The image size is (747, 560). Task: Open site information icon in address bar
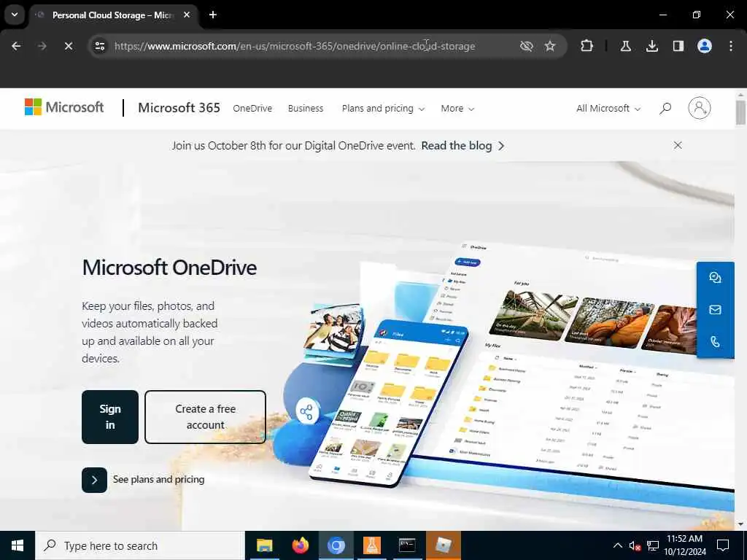(x=100, y=46)
